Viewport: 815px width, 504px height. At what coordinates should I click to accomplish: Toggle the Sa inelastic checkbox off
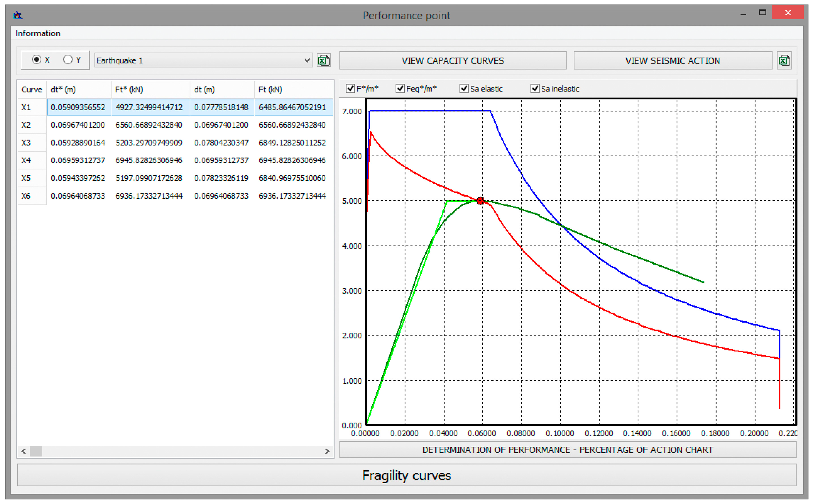click(535, 88)
